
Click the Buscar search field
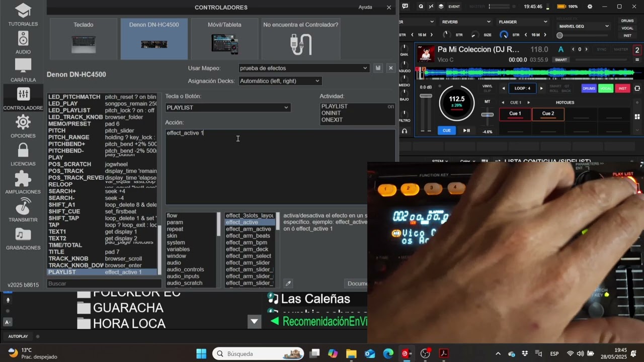tap(104, 284)
